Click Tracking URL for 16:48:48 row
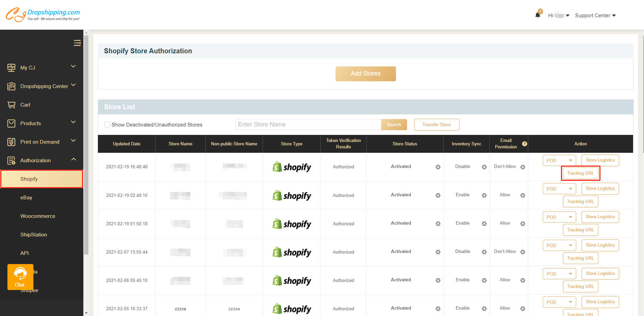 point(581,173)
